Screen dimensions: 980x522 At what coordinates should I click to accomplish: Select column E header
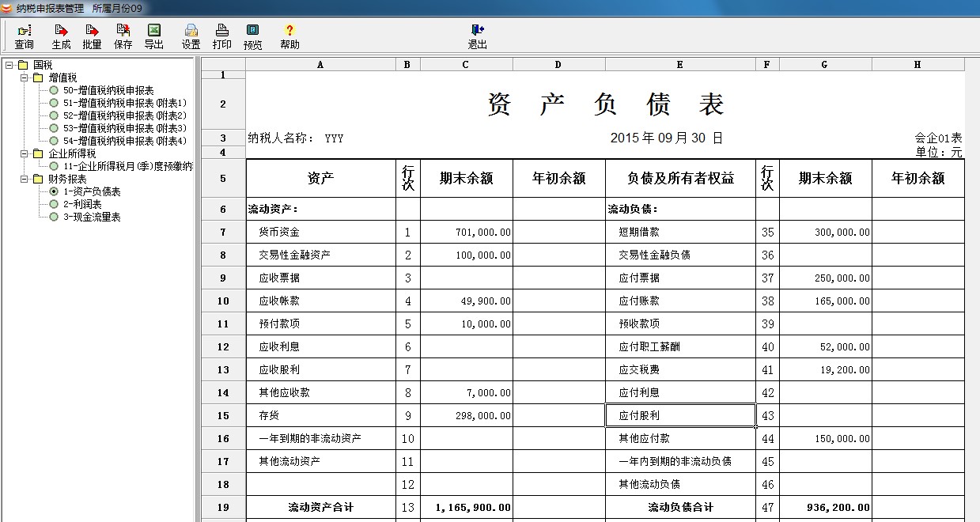(x=680, y=65)
